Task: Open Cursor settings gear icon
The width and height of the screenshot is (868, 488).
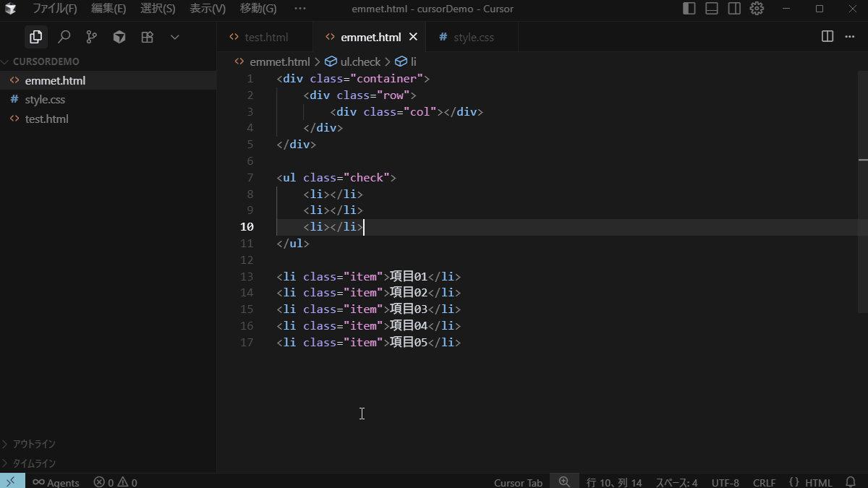Action: pos(757,9)
